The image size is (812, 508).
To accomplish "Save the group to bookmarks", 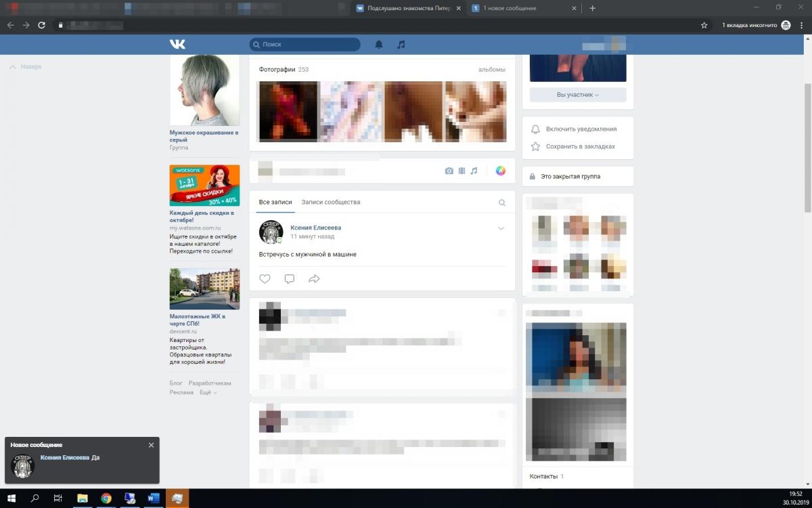I will 580,146.
